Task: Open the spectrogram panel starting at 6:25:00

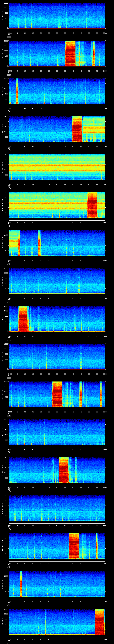Action: pos(57,129)
